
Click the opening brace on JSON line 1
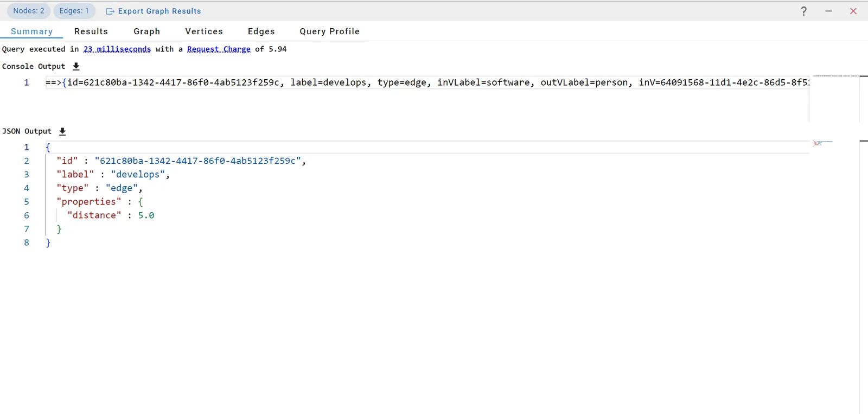[48, 147]
